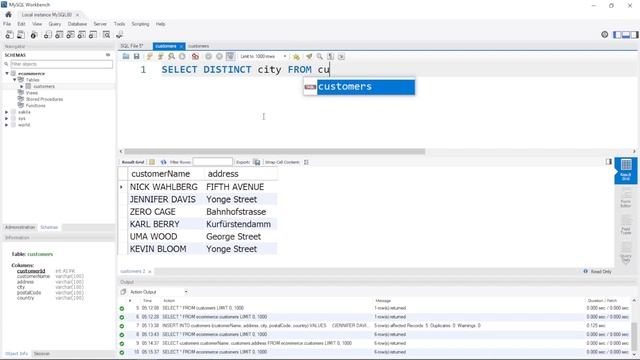Image resolution: width=640 pixels, height=360 pixels.
Task: Open the Database menu
Action: coord(77,24)
